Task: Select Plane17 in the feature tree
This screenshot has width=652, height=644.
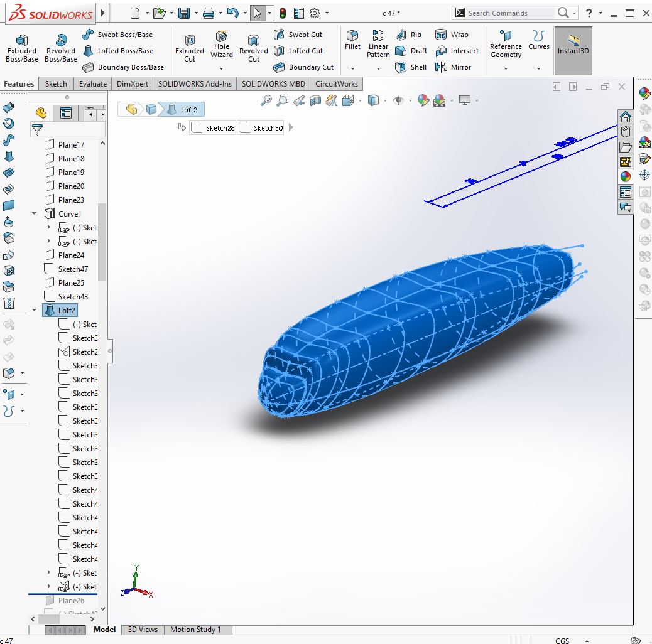Action: (x=65, y=144)
